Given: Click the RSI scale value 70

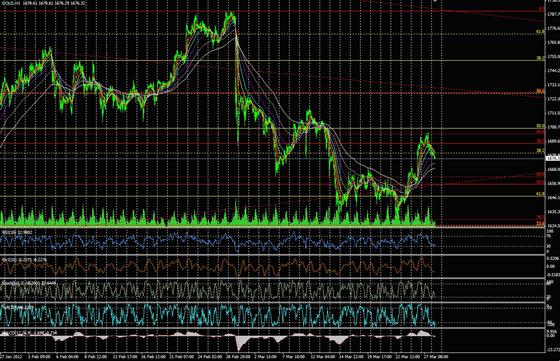Looking at the screenshot, I should 549,236.
